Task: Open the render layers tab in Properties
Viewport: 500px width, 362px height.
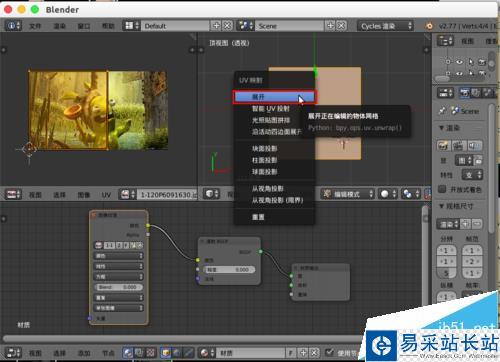Action: point(476,93)
